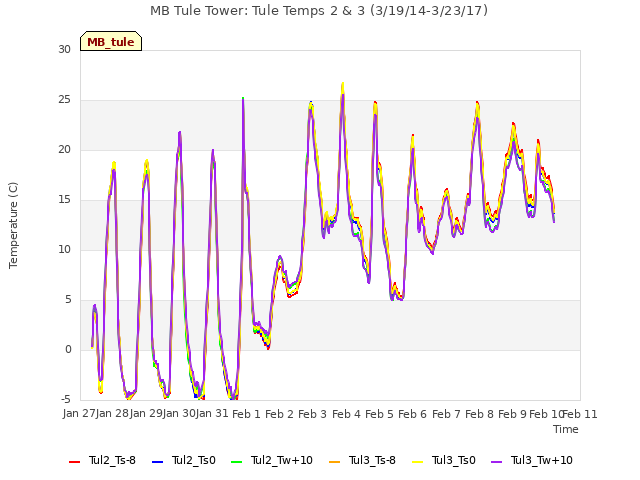Image resolution: width=640 pixels, height=480 pixels.
Task: Click the Feb 5 x-axis tick label
Action: tap(379, 414)
